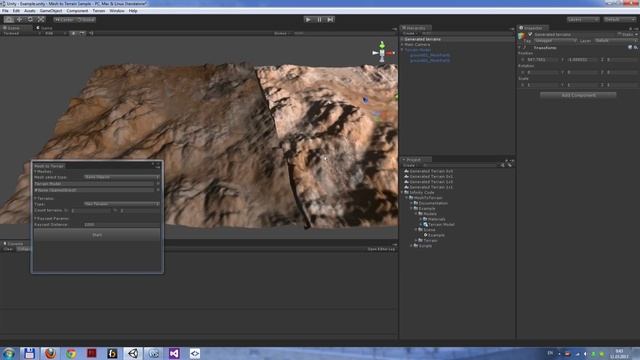Toggle the Center pivot mode button
Screen dimensions: 640x360
coord(64,20)
